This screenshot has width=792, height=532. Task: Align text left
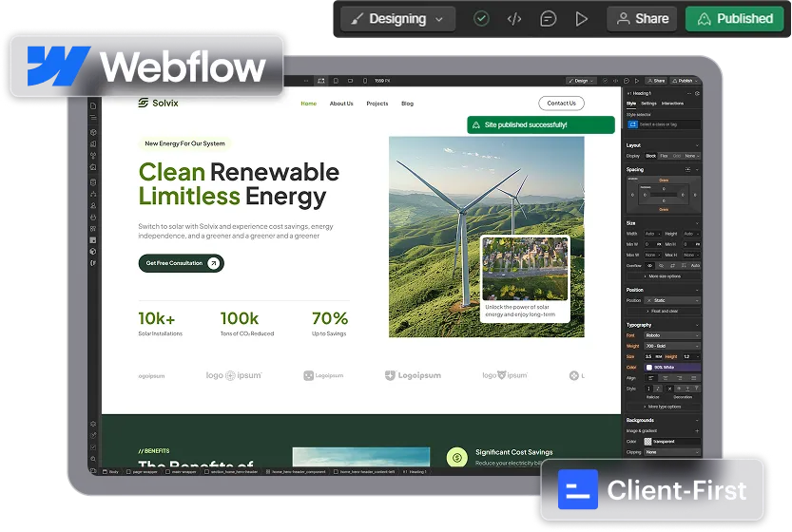tap(651, 378)
